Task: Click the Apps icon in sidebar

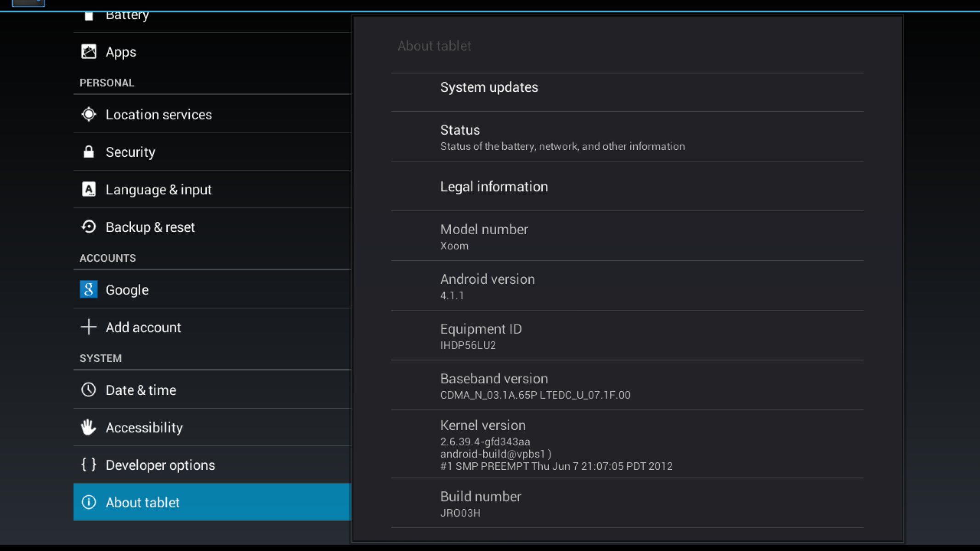Action: click(89, 51)
